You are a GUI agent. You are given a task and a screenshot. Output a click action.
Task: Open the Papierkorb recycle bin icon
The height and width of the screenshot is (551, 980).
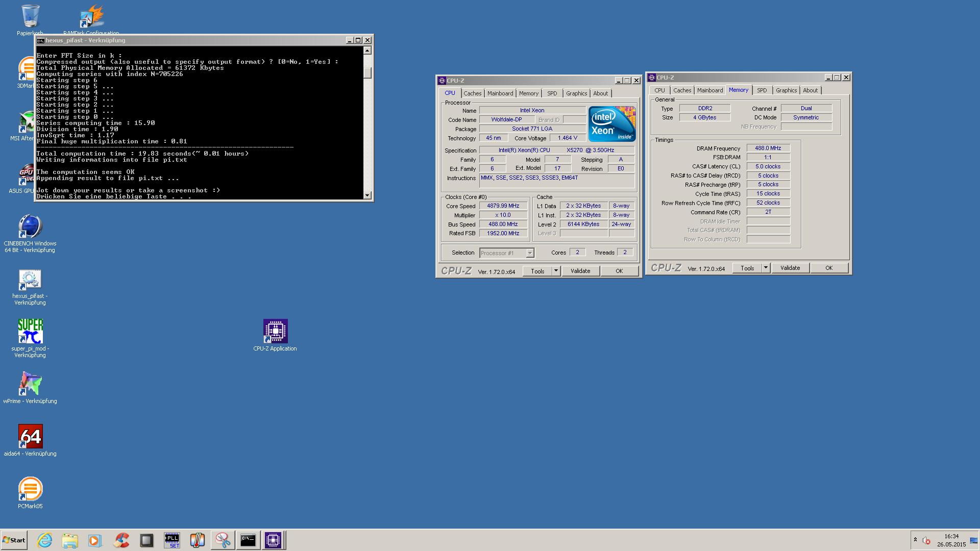30,16
